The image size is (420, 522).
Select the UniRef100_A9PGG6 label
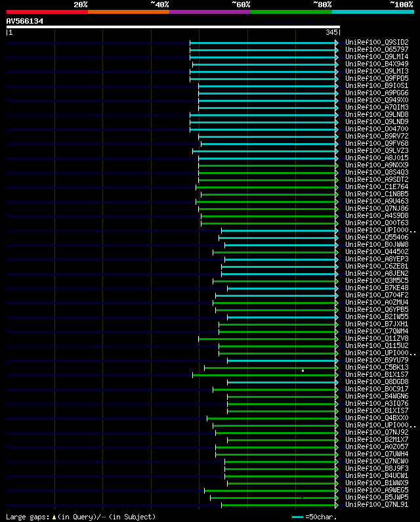(377, 93)
